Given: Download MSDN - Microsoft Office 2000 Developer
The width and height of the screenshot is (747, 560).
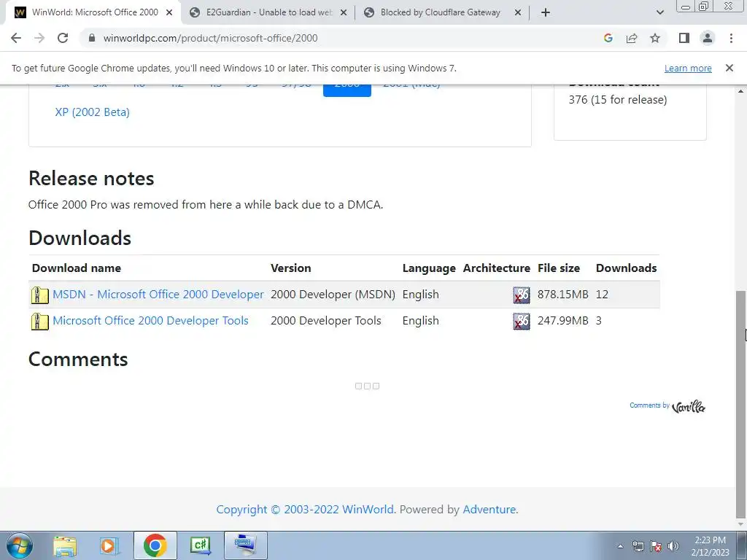Looking at the screenshot, I should [158, 295].
